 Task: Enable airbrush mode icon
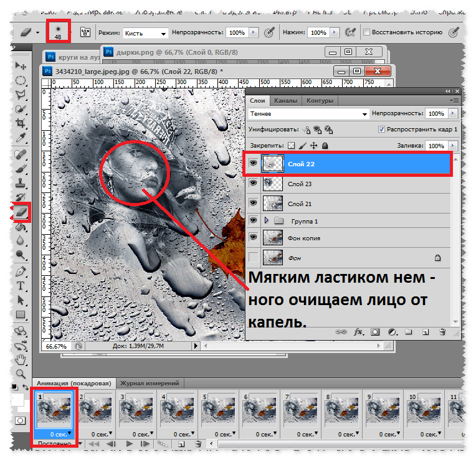(x=350, y=32)
